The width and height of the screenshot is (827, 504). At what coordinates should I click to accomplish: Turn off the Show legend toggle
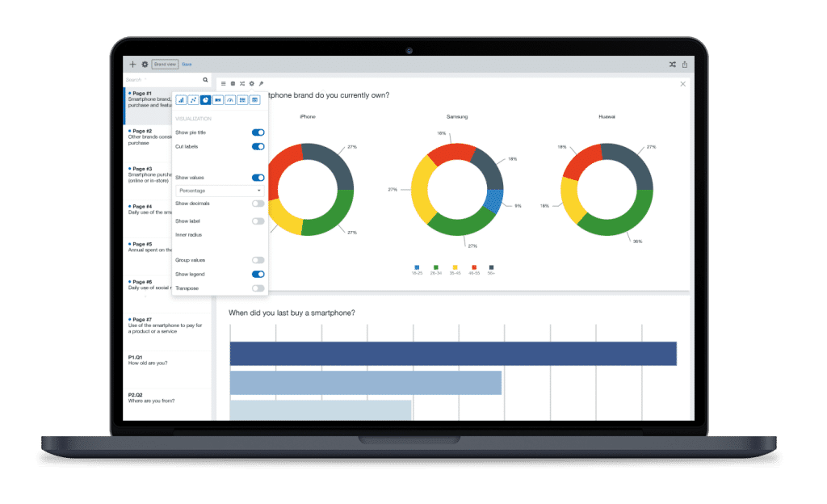(258, 274)
